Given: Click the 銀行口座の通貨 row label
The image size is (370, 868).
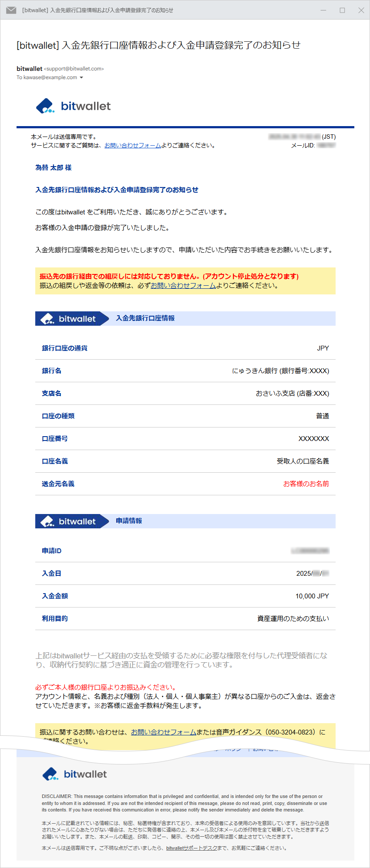Looking at the screenshot, I should [64, 348].
